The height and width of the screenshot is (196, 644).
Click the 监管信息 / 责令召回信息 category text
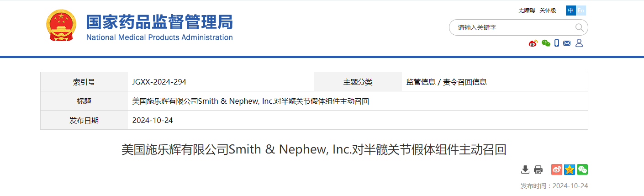point(447,82)
